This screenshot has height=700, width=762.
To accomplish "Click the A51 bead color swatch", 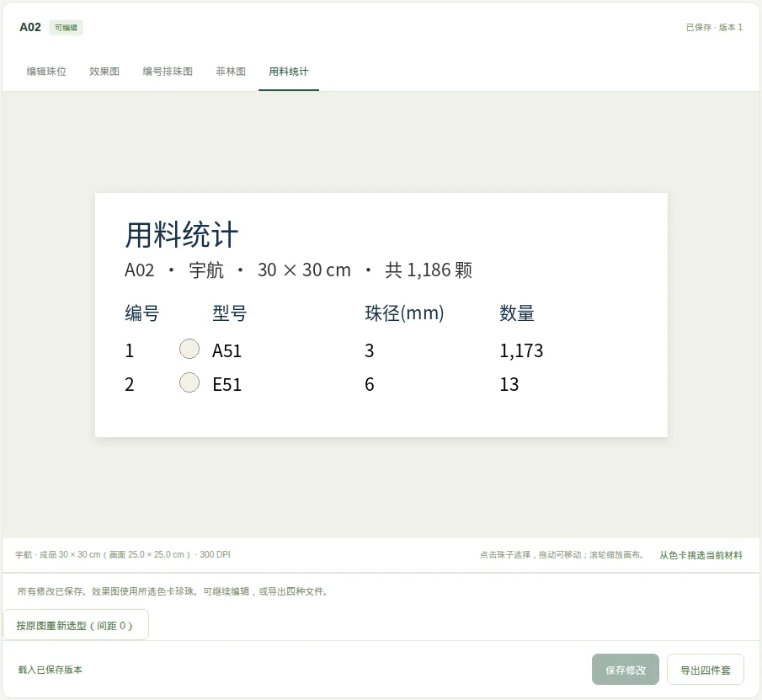I will click(x=189, y=349).
